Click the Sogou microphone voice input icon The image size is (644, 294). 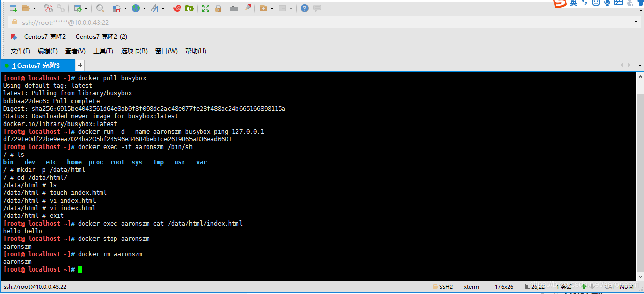point(607,3)
